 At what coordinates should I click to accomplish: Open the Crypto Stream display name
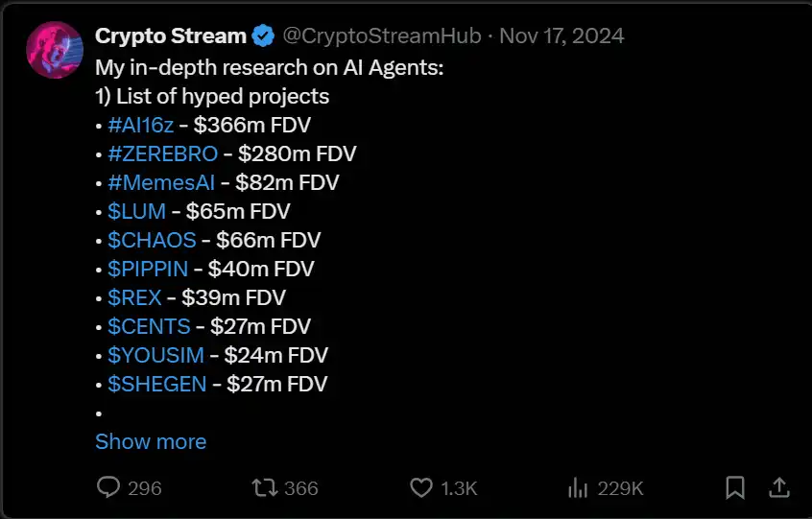pyautogui.click(x=171, y=36)
